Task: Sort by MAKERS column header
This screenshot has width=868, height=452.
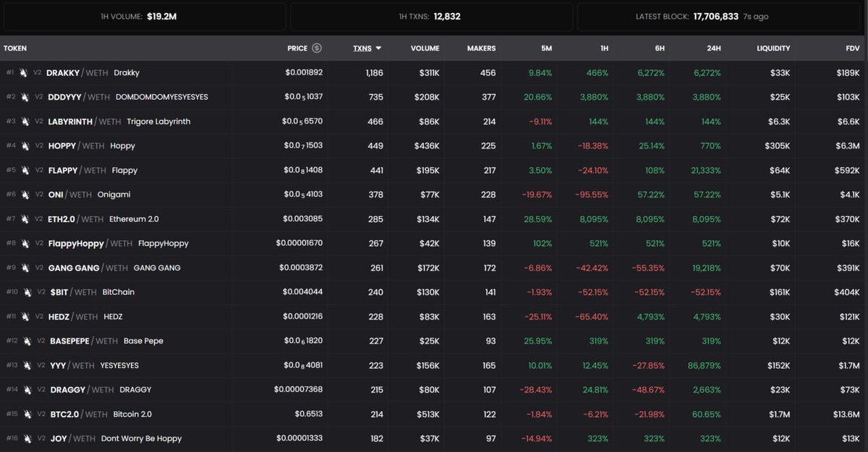Action: (x=481, y=48)
